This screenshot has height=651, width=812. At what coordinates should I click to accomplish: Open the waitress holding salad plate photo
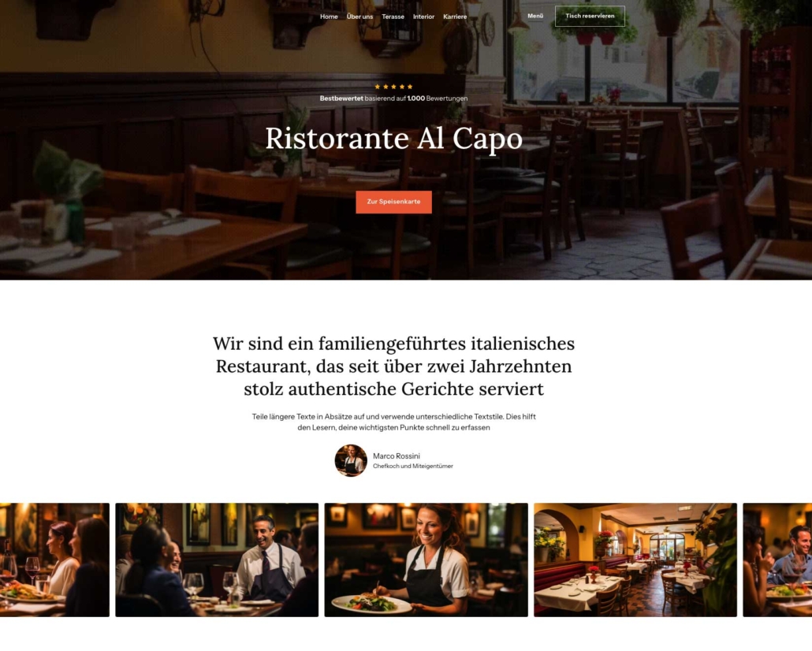426,560
